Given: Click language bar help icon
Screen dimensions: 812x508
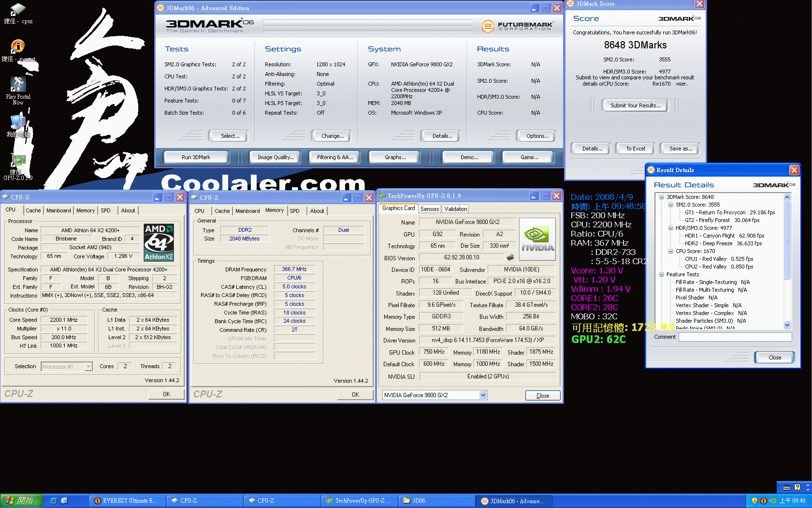Looking at the screenshot, I should click(x=797, y=488).
